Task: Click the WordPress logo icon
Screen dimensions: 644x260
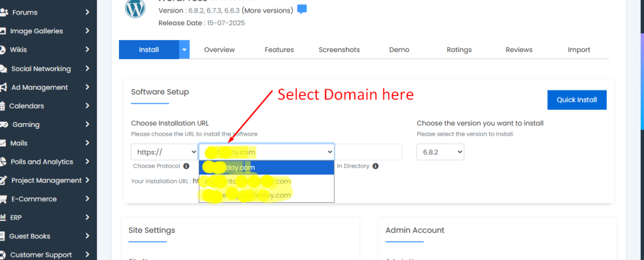Action: 135,8
